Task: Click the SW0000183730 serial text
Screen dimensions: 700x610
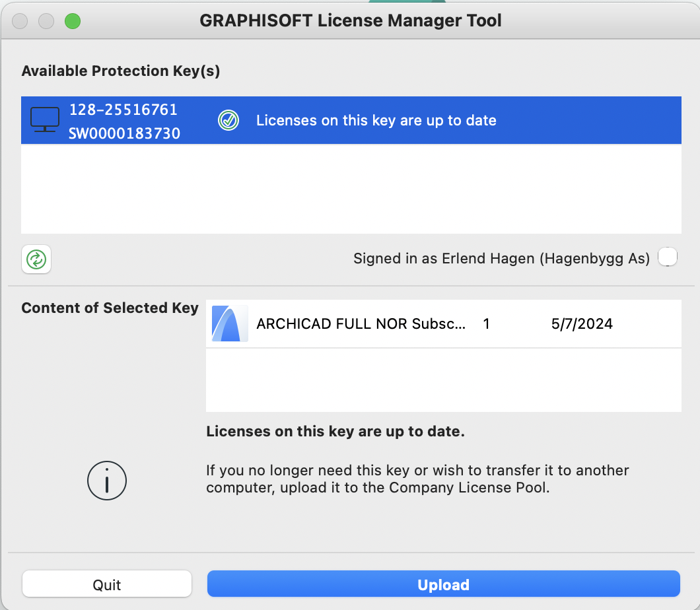Action: 124,133
